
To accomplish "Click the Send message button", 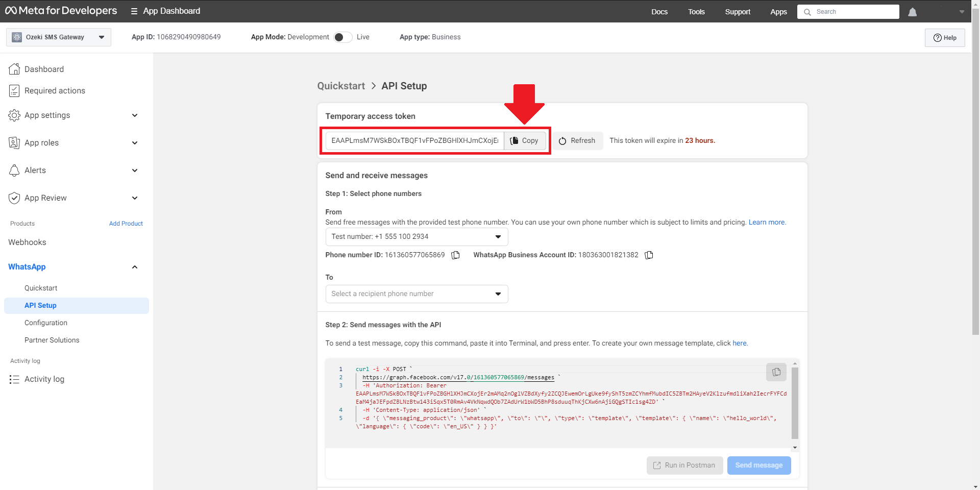I will pos(759,465).
